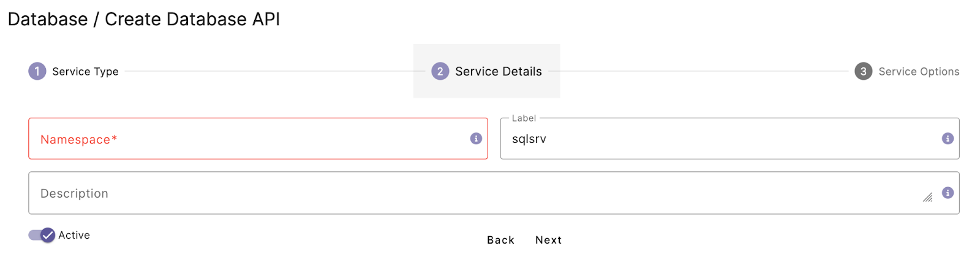Viewport: 980px width, 262px height.
Task: Click inside the Description text area
Action: [494, 193]
